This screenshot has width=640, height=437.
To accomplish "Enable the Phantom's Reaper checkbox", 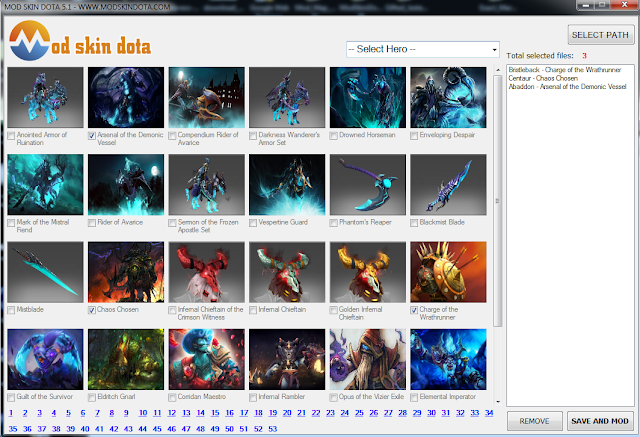I will point(333,223).
